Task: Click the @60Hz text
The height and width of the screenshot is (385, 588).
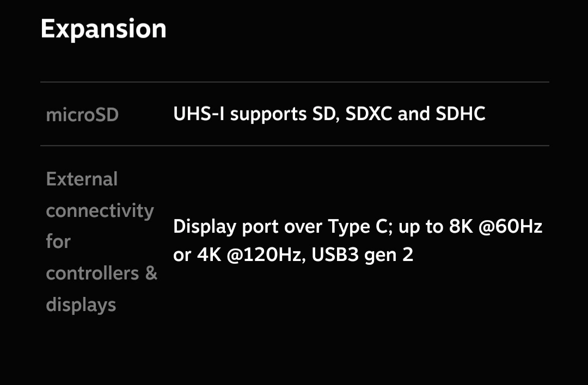Action: 510,227
